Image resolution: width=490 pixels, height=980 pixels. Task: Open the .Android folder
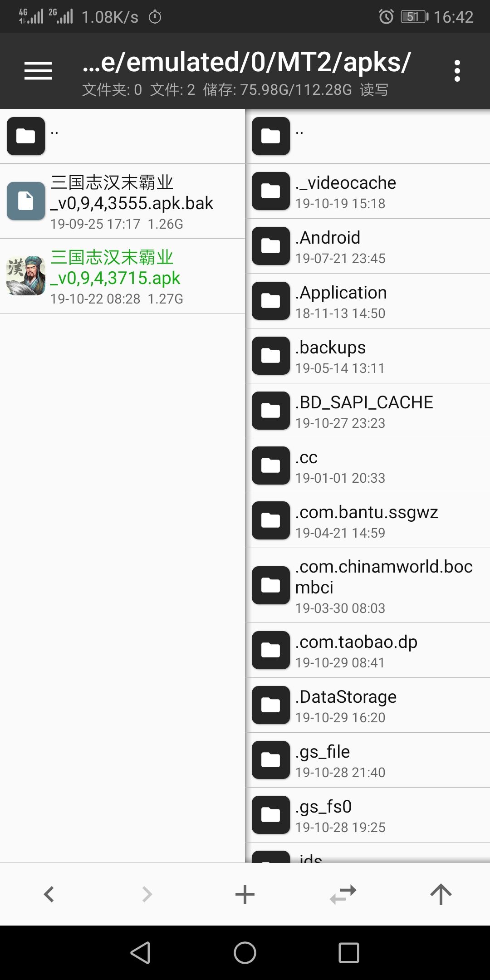click(x=367, y=246)
